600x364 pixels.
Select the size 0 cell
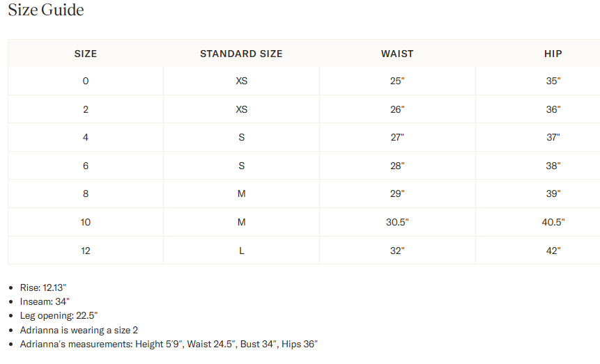(86, 81)
